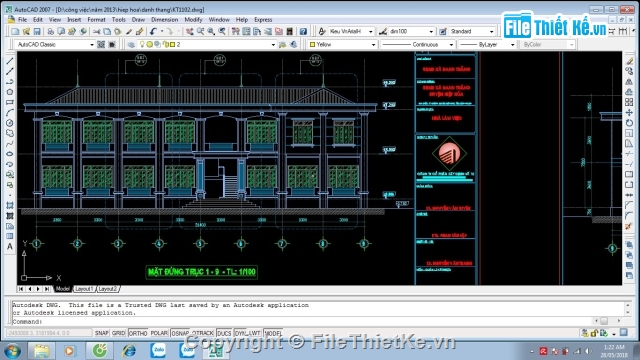Click the first-tab navigation arrow button

(x=21, y=289)
